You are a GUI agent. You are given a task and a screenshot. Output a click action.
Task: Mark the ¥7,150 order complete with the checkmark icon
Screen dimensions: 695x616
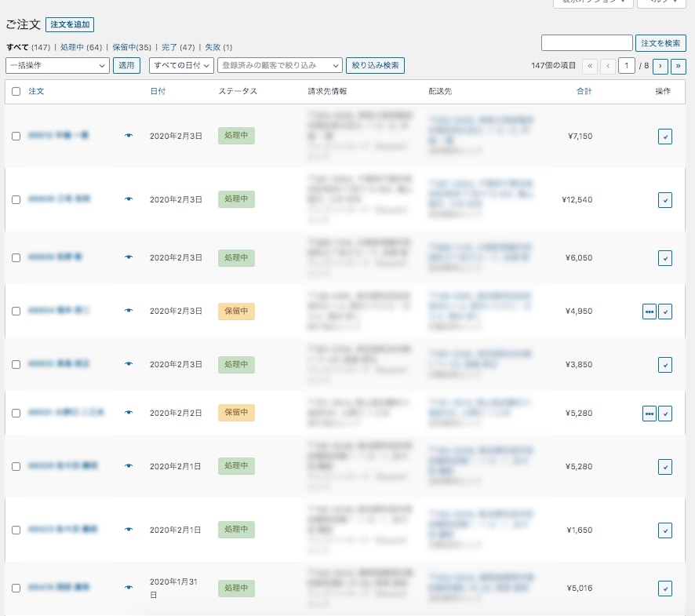pos(665,137)
